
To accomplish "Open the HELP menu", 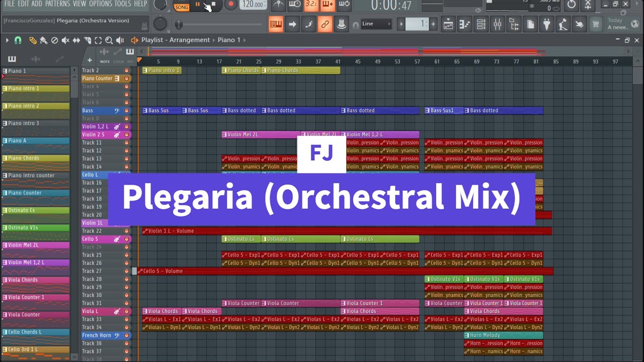I will click(140, 4).
